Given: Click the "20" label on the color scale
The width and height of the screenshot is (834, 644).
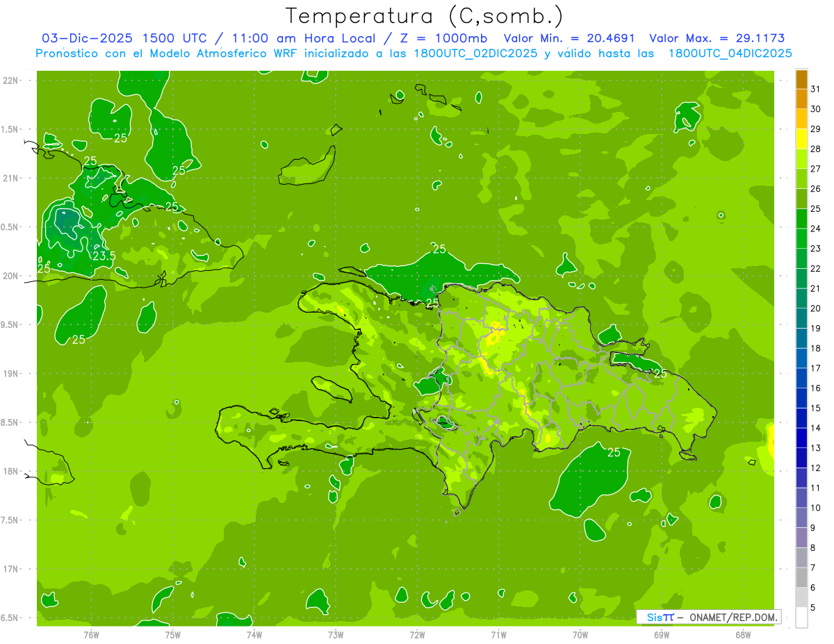Looking at the screenshot, I should (x=816, y=308).
